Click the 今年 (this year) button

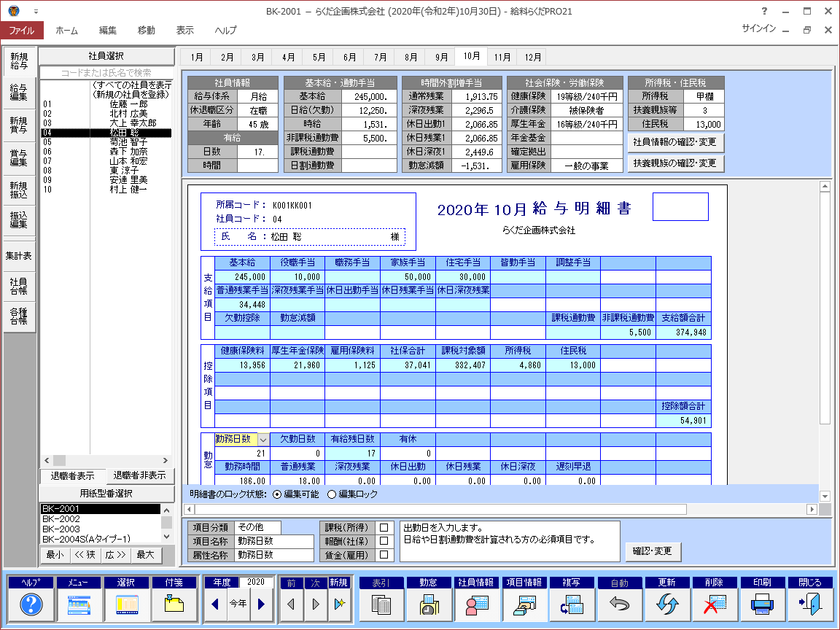point(238,604)
